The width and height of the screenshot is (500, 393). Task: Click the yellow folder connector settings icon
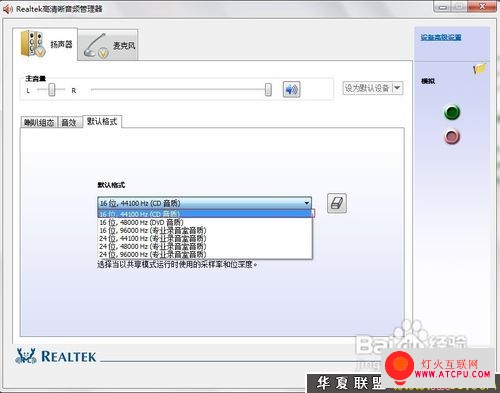[480, 68]
